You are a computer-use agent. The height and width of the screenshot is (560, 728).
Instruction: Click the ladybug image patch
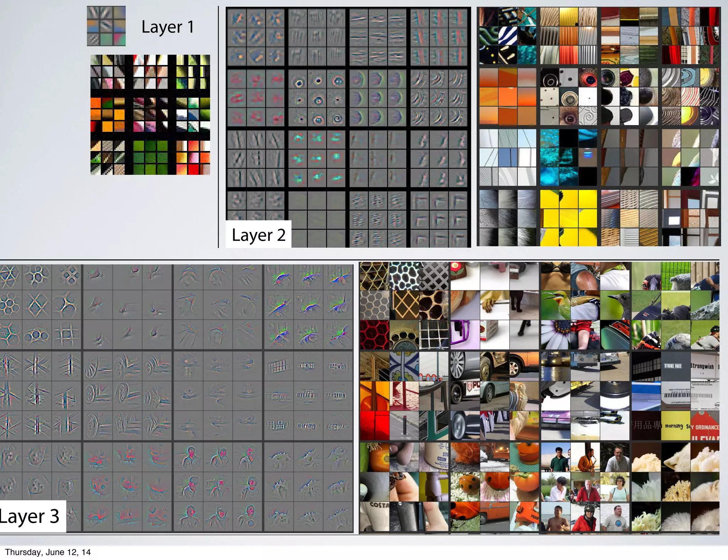tap(465, 486)
